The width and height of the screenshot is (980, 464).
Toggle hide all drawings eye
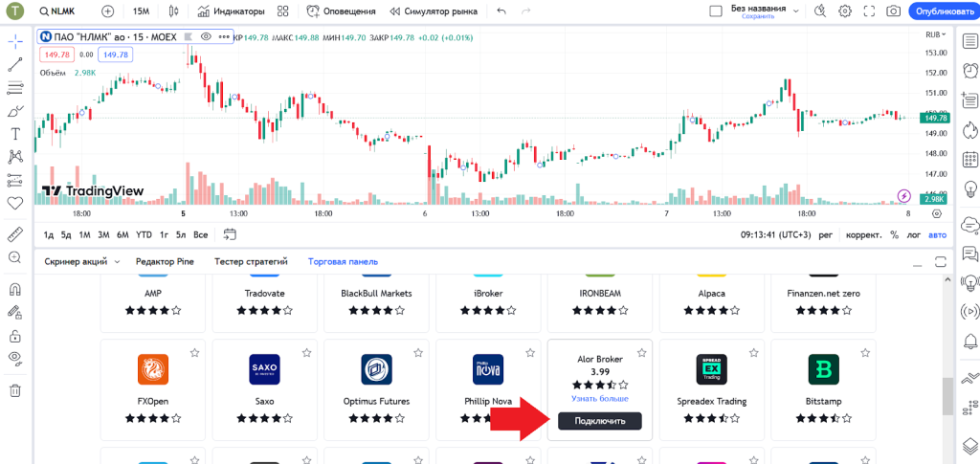point(15,358)
